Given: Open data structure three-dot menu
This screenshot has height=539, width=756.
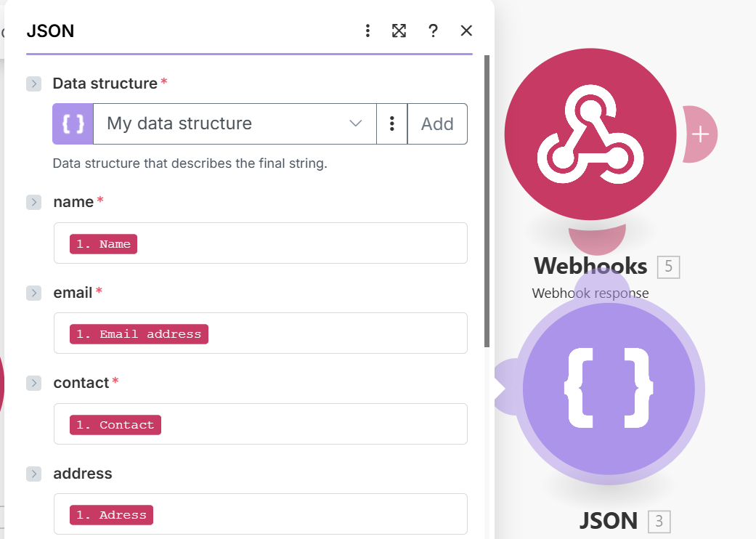Looking at the screenshot, I should tap(392, 124).
